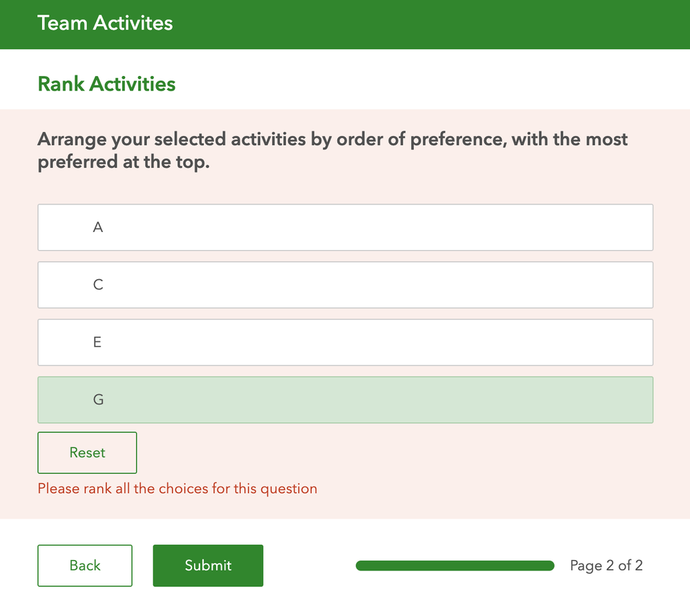The width and height of the screenshot is (690, 616).
Task: Go Back to the previous page
Action: (x=85, y=566)
